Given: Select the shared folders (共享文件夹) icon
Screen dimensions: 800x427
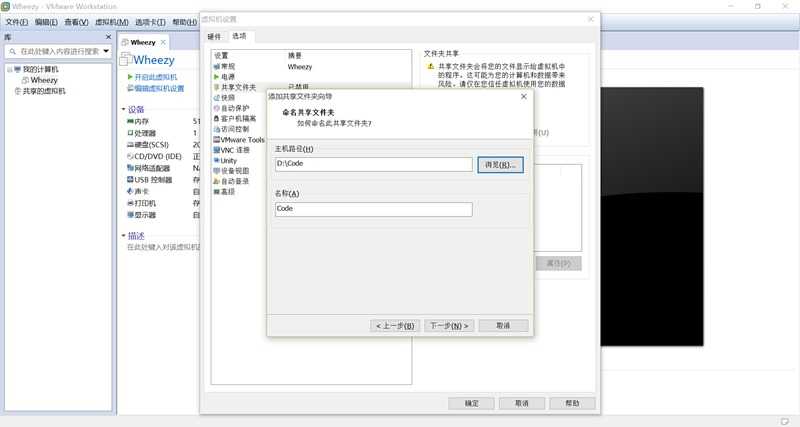Looking at the screenshot, I should [x=216, y=87].
